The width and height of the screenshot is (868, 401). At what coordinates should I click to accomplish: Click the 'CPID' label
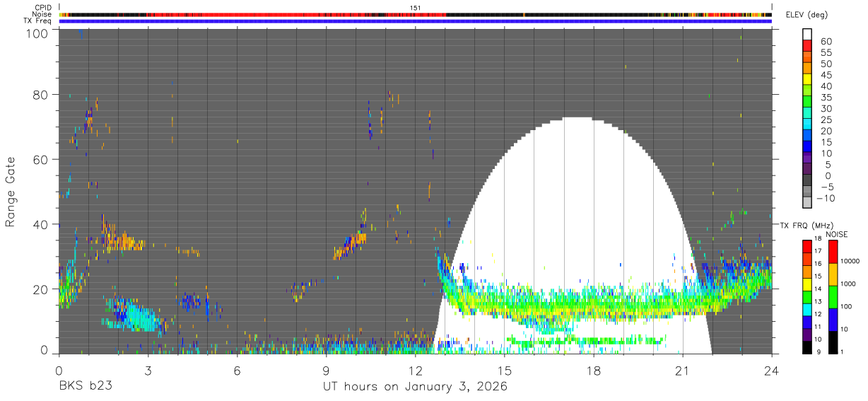[x=42, y=8]
